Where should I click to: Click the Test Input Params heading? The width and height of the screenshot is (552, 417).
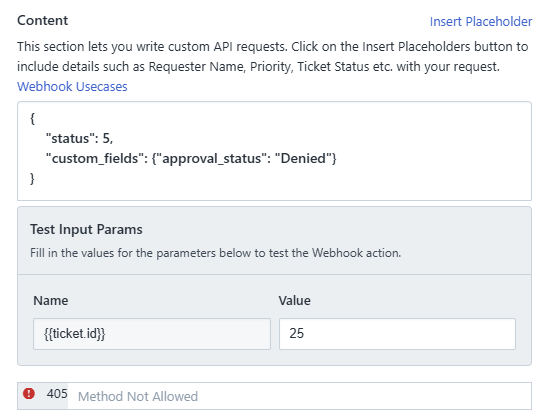coord(86,229)
